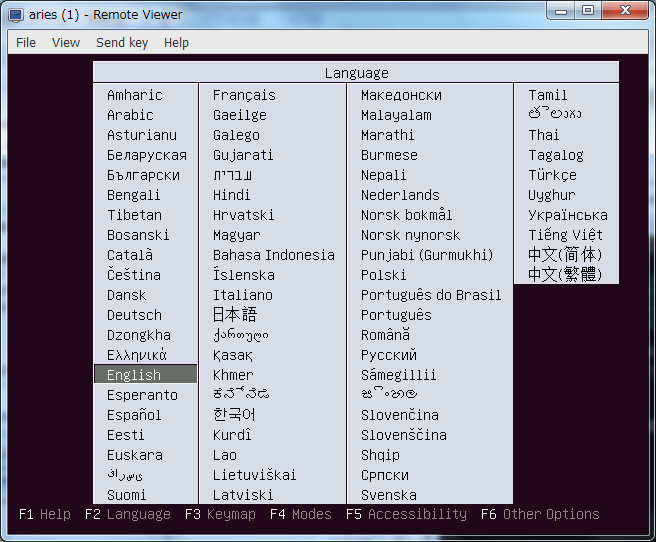Open the File menu
This screenshot has width=656, height=542.
[26, 43]
